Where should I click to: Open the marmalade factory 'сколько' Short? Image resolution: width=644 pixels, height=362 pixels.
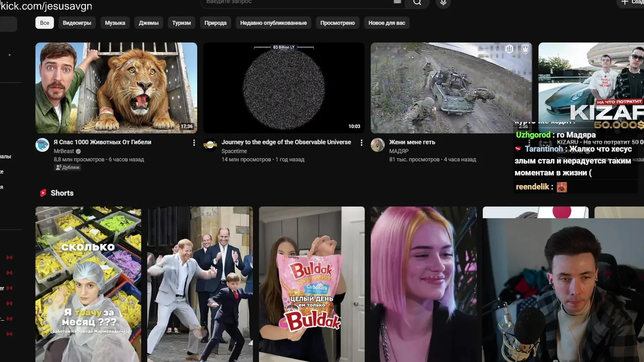pyautogui.click(x=88, y=284)
